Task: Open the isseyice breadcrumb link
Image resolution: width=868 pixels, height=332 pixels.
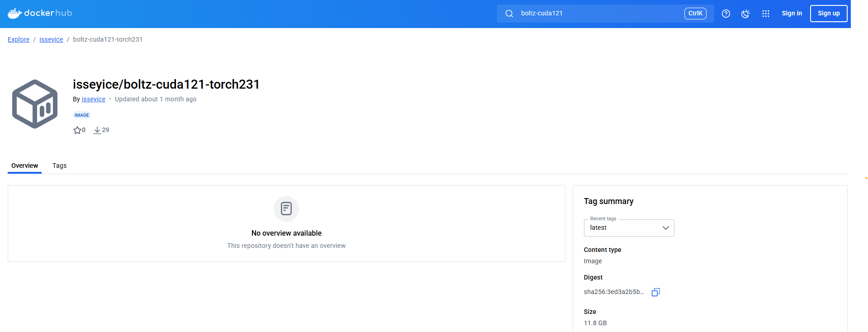Action: [51, 39]
